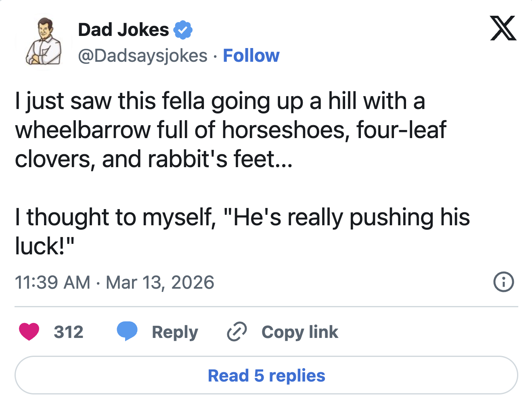Click the 312 likes count
Screen dimensions: 532x411
point(69,332)
